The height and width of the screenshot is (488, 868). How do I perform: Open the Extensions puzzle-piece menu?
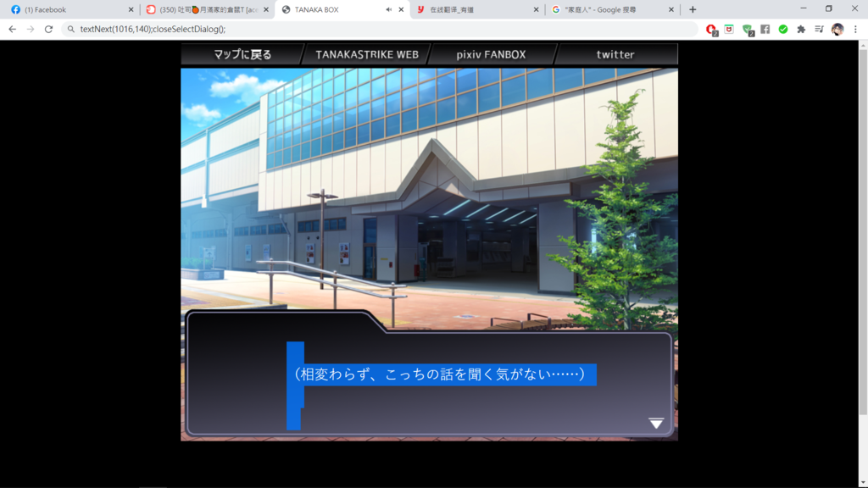pyautogui.click(x=801, y=30)
